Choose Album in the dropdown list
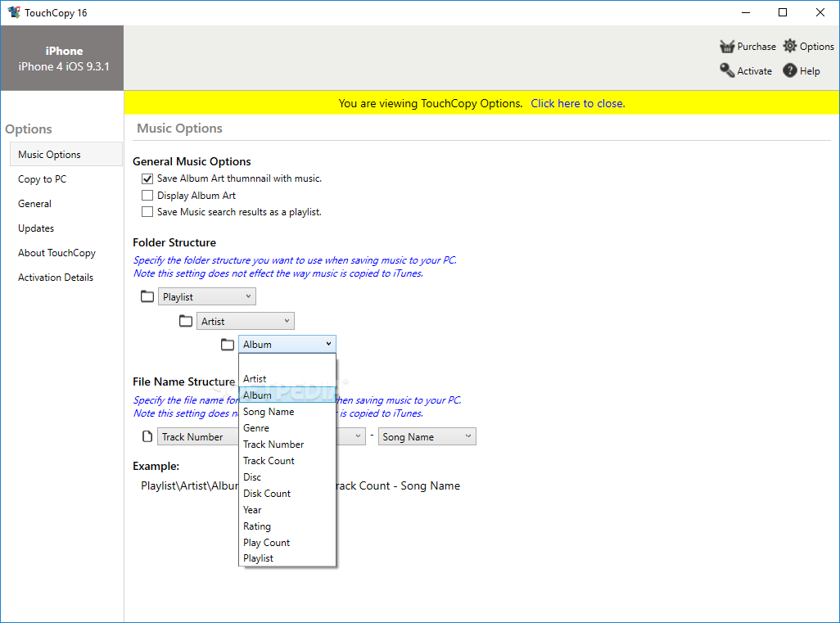The height and width of the screenshot is (623, 840). [287, 395]
